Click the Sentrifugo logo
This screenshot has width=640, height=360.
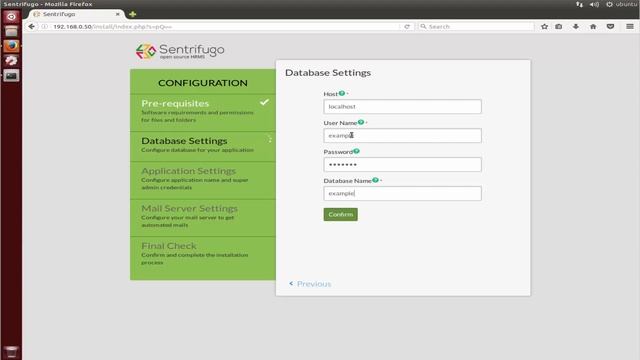click(x=180, y=51)
